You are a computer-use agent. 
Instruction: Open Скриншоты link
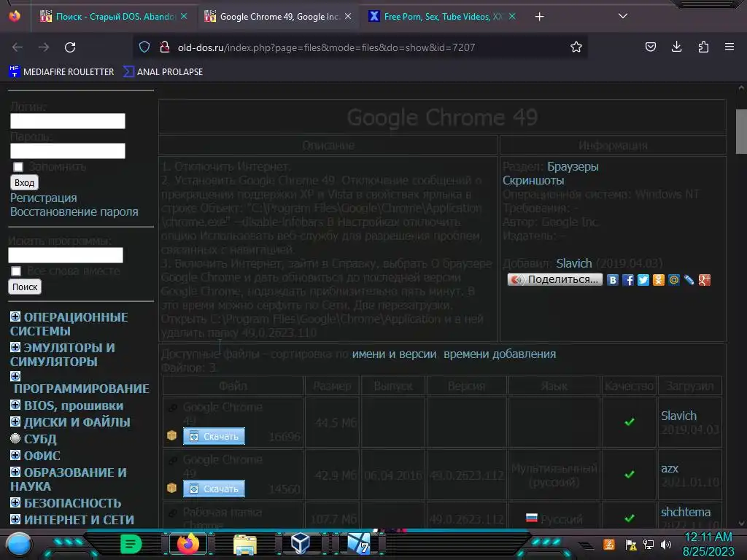533,181
